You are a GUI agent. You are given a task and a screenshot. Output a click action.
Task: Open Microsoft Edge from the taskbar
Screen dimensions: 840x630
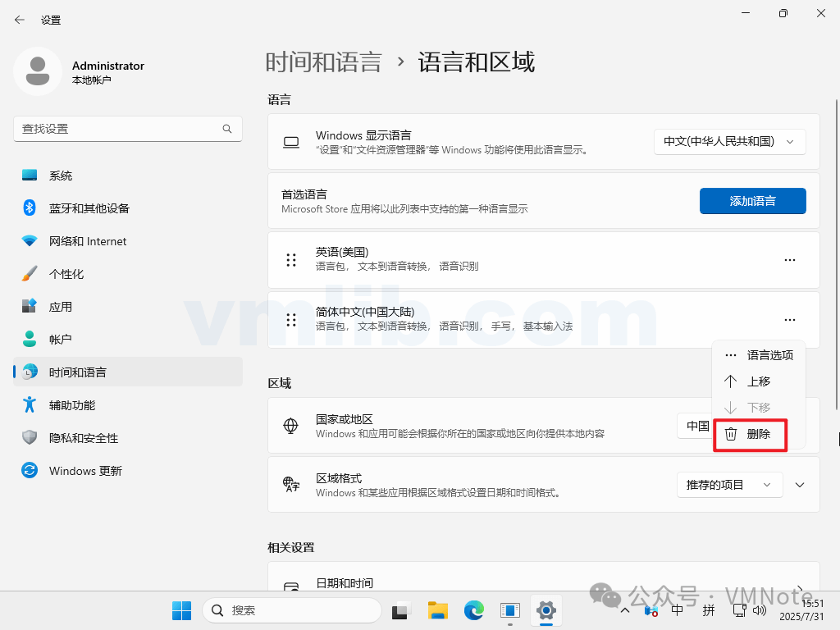[x=474, y=610]
